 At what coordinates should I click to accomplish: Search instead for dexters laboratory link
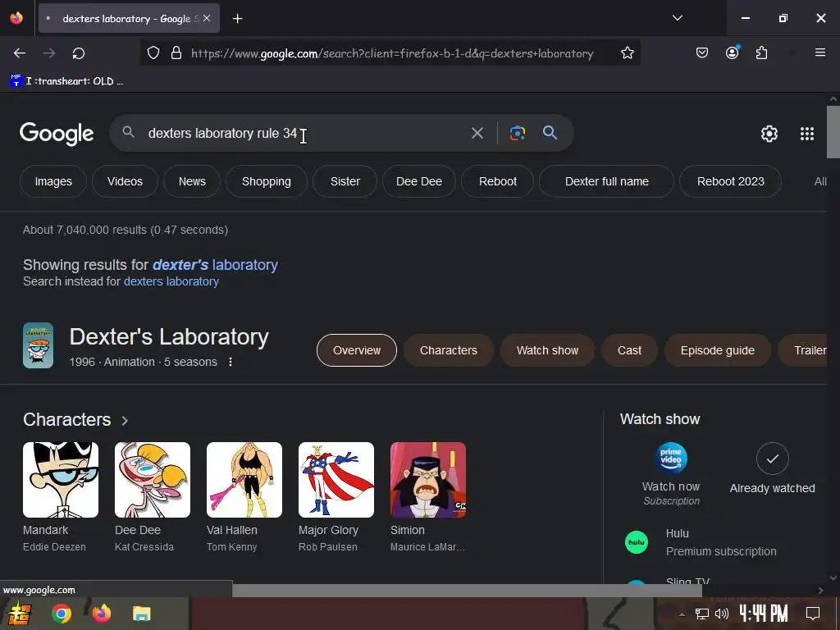point(171,281)
